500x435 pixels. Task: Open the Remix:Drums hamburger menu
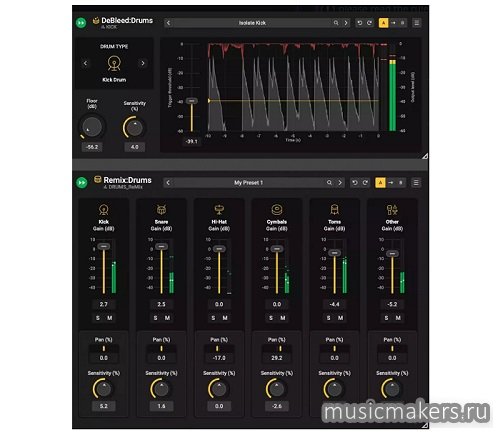click(416, 183)
